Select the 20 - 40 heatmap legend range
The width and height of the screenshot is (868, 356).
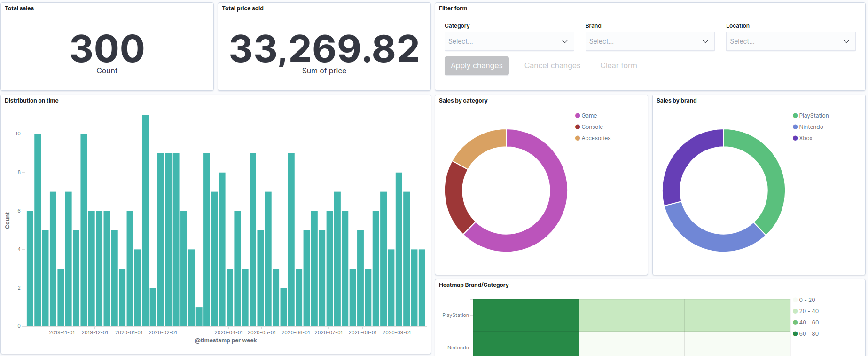tap(805, 311)
